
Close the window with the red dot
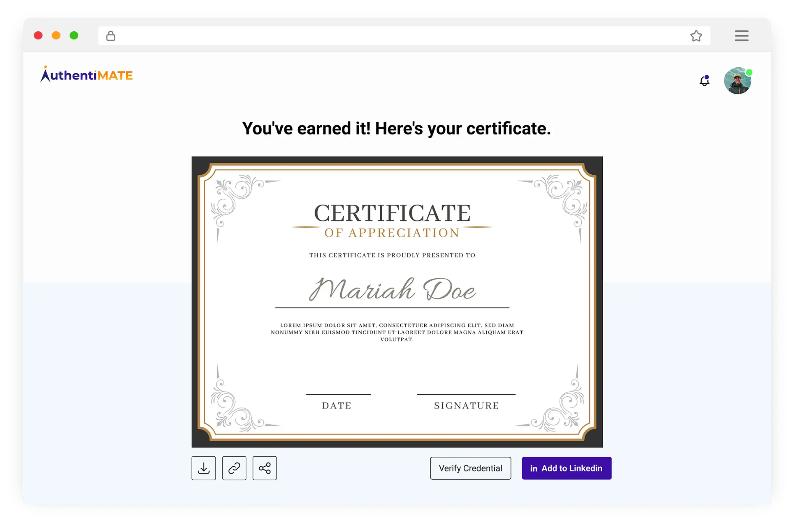tap(38, 35)
